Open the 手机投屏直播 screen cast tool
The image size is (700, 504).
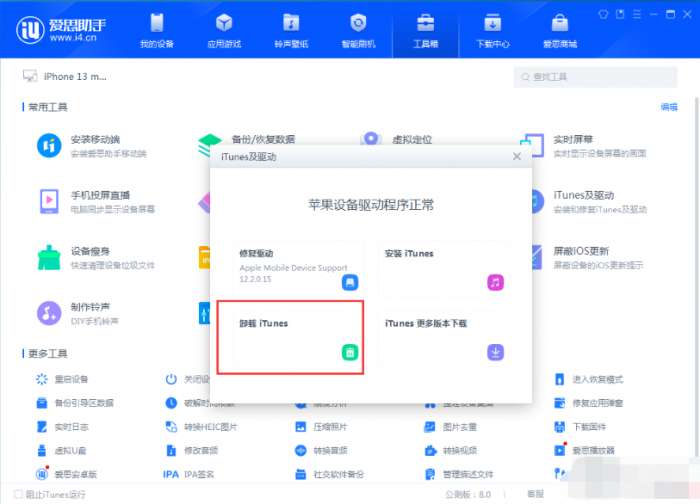tap(96, 201)
